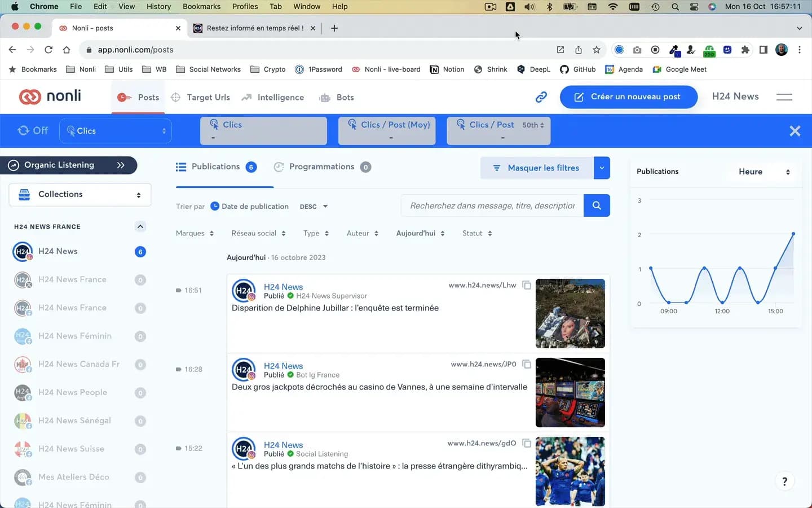The image size is (812, 508).
Task: Select the Publications tab
Action: 216,167
